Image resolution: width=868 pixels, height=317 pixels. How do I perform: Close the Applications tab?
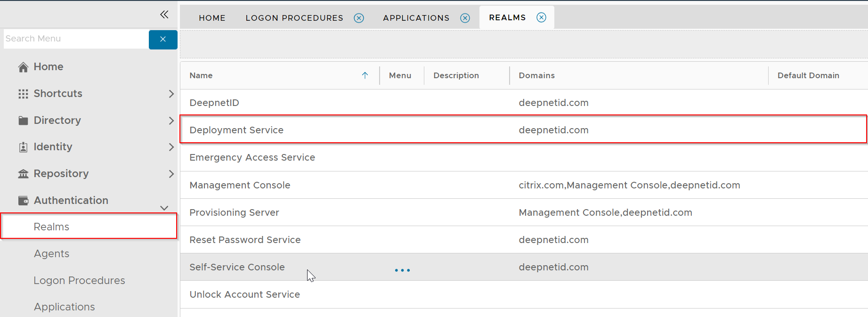point(465,18)
